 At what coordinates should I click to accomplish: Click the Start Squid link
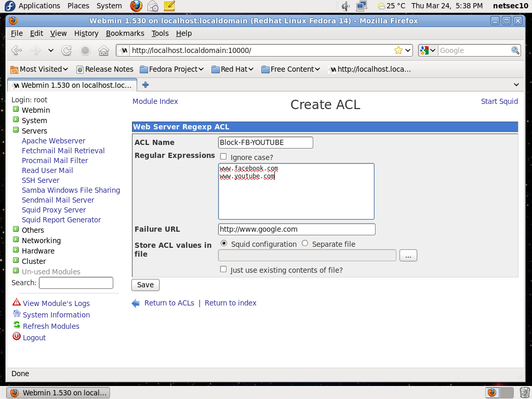499,101
